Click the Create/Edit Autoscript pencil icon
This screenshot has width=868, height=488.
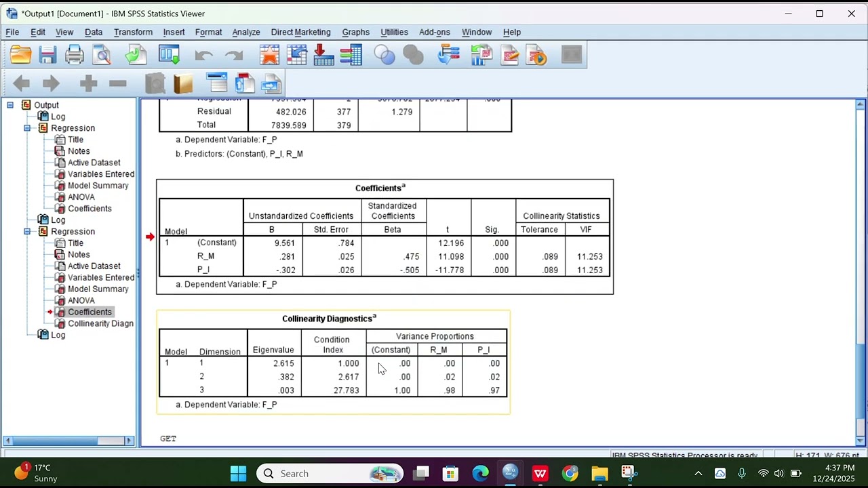pyautogui.click(x=509, y=55)
